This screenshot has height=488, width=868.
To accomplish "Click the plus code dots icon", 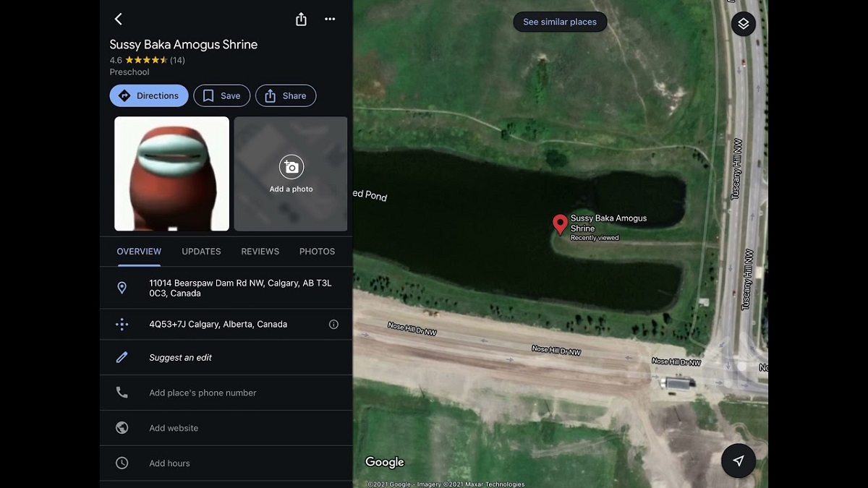I will tap(122, 325).
